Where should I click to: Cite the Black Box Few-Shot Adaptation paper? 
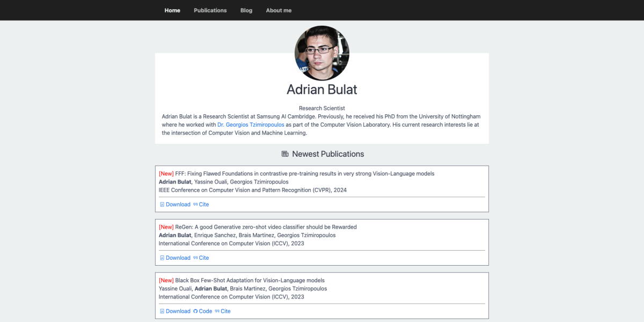[x=225, y=311]
